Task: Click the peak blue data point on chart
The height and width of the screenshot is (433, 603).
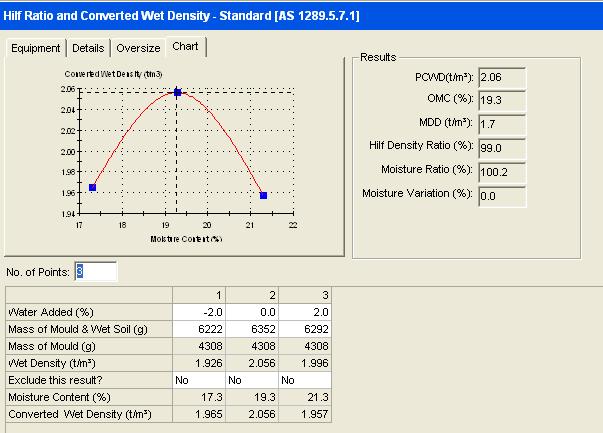Action: (x=178, y=92)
